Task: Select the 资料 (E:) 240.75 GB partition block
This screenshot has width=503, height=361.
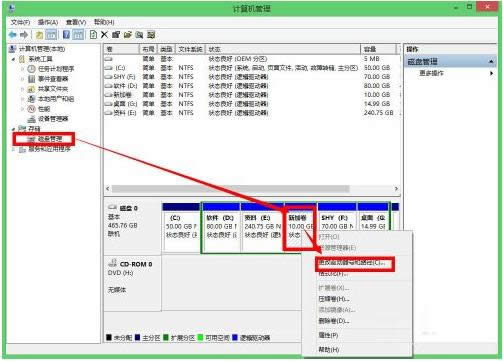Action: (x=262, y=227)
